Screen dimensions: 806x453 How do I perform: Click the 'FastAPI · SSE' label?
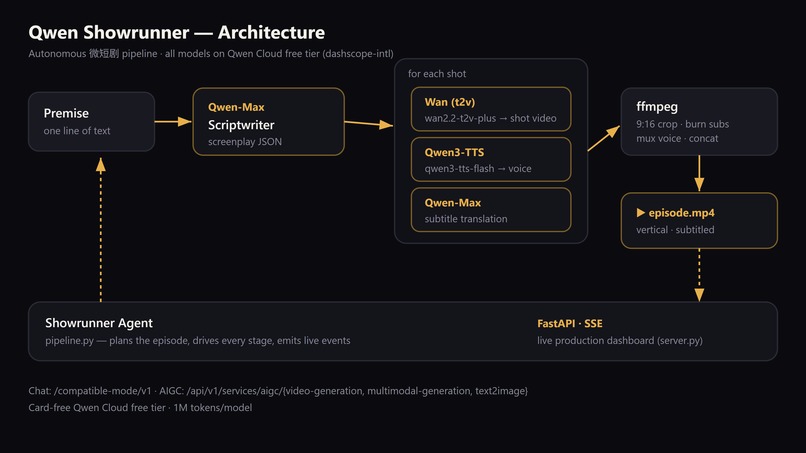pyautogui.click(x=570, y=323)
